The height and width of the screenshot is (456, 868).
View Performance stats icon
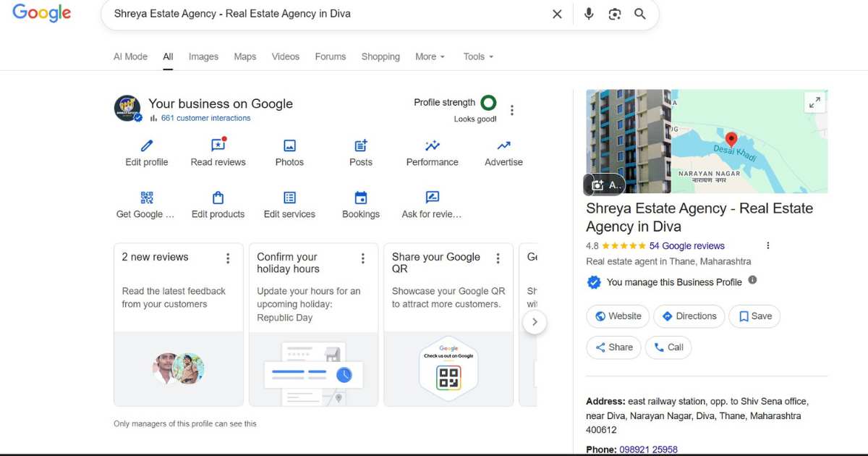[433, 146]
